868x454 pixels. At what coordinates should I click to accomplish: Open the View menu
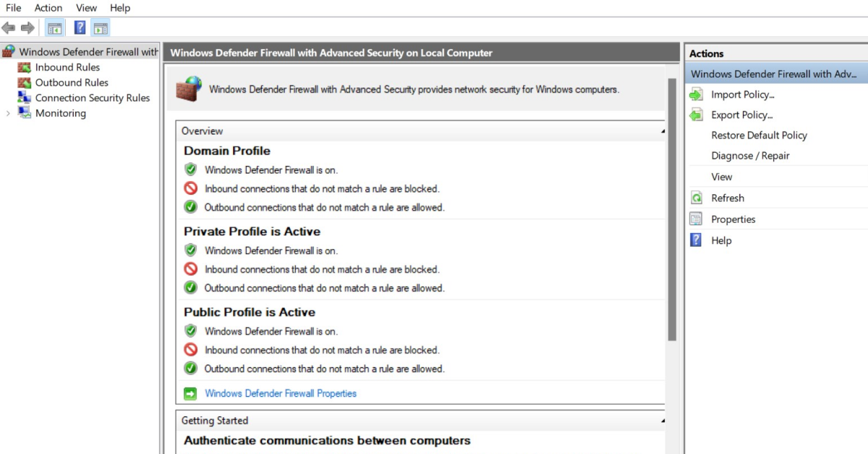point(86,7)
